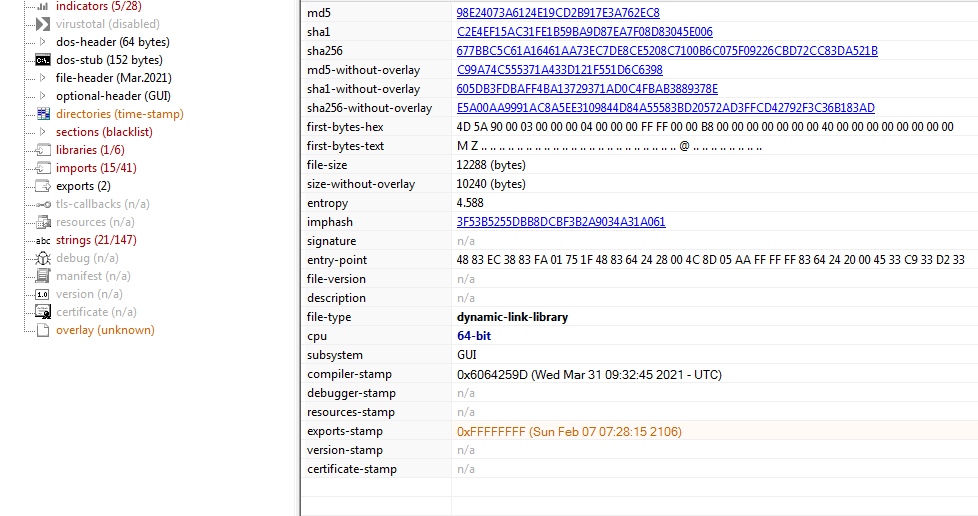The width and height of the screenshot is (978, 516).
Task: Open the sha256 hash value link
Action: pos(666,51)
